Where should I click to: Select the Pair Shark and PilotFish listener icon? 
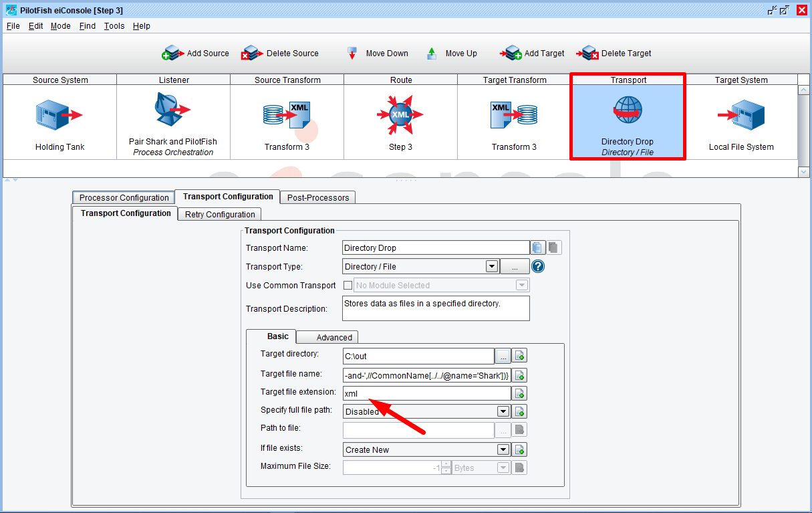(172, 109)
